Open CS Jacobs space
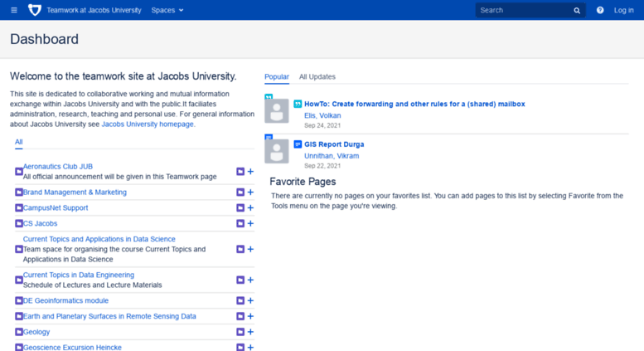 click(x=40, y=223)
